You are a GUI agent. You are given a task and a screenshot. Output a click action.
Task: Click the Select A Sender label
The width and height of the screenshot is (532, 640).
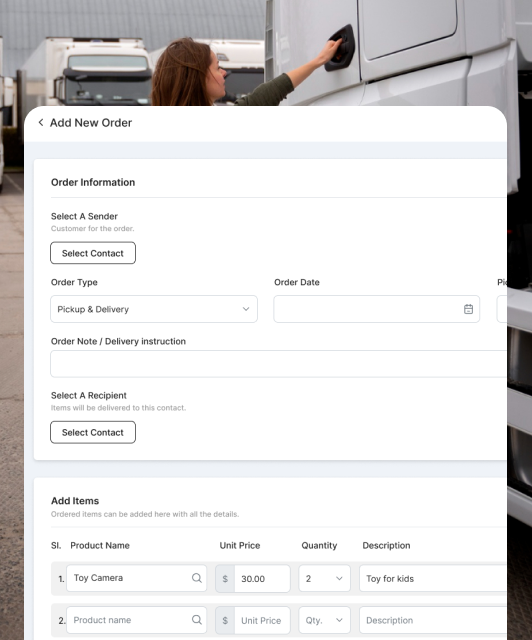[x=84, y=216]
